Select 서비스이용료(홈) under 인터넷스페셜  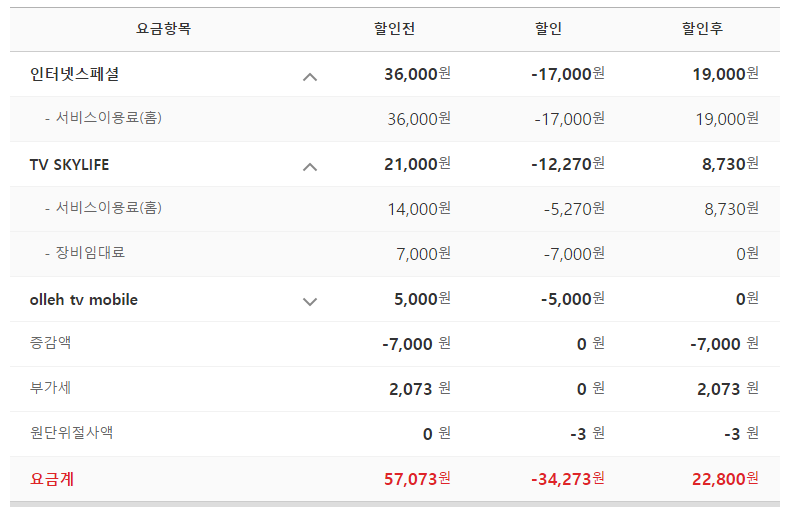tap(109, 118)
